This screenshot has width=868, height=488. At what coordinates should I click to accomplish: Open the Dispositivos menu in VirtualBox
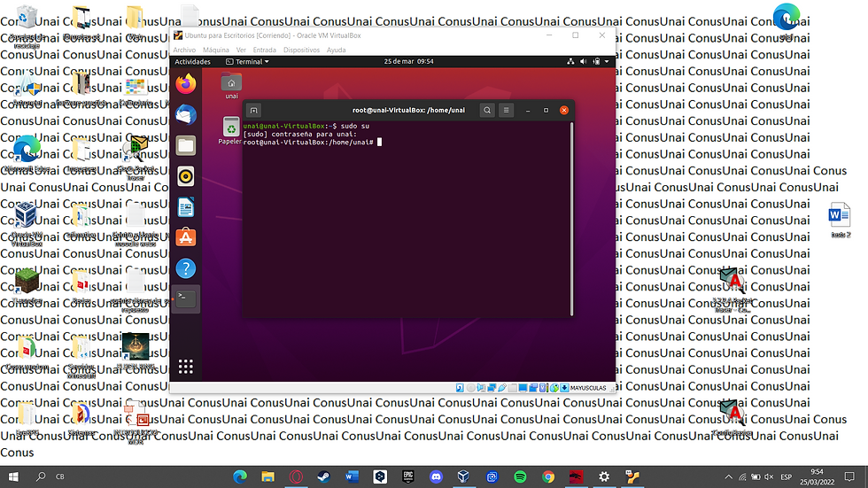[x=301, y=50]
